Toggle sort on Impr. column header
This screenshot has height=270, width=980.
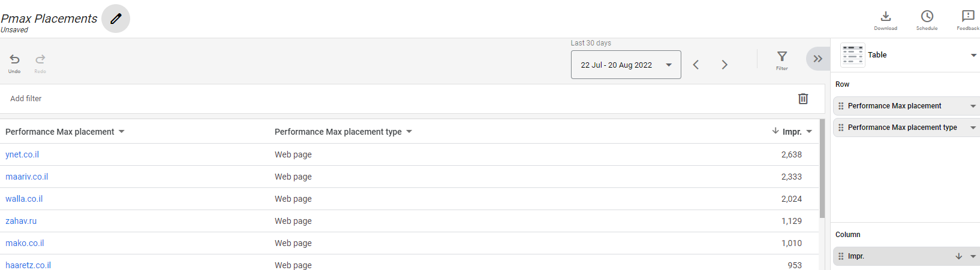(x=791, y=132)
